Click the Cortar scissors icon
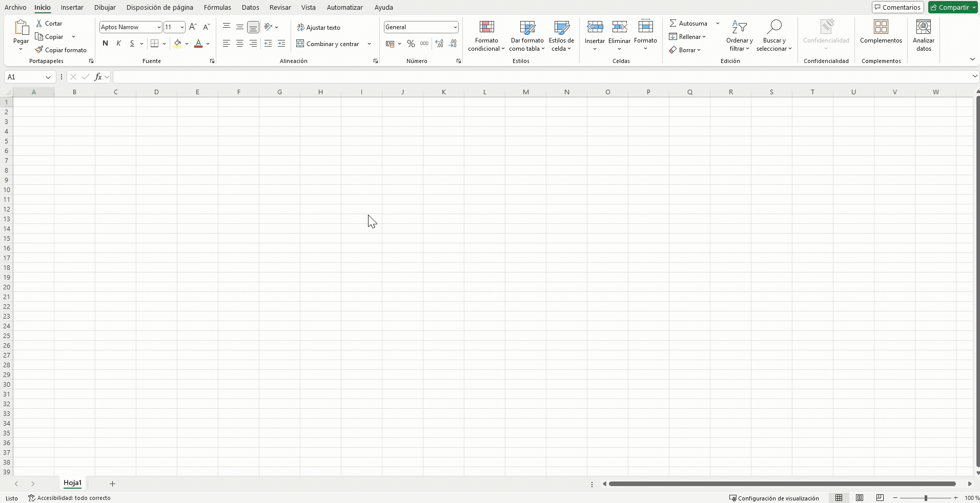The width and height of the screenshot is (980, 503). pos(39,24)
